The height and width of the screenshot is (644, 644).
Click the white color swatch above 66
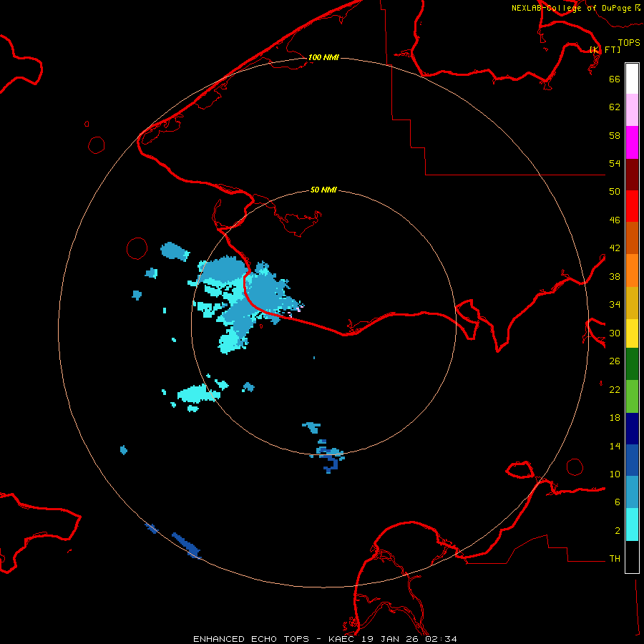coord(632,79)
